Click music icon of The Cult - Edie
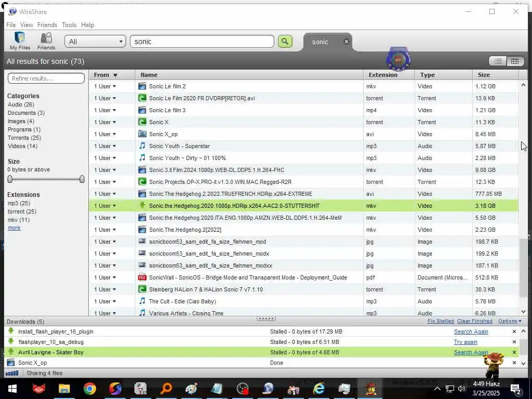 pos(142,301)
